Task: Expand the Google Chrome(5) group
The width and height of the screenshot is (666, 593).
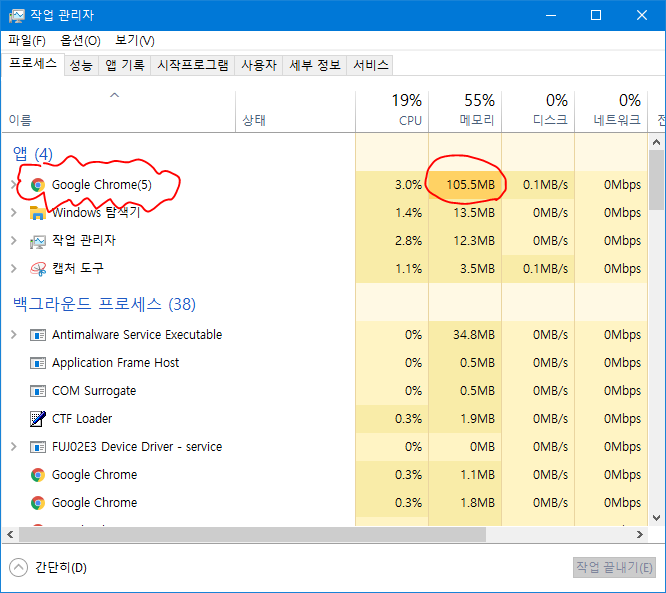Action: point(13,184)
